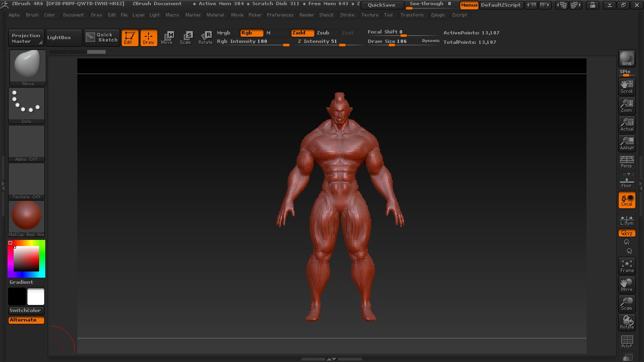Open the Dots stroke type picker
The height and width of the screenshot is (362, 644).
click(26, 106)
